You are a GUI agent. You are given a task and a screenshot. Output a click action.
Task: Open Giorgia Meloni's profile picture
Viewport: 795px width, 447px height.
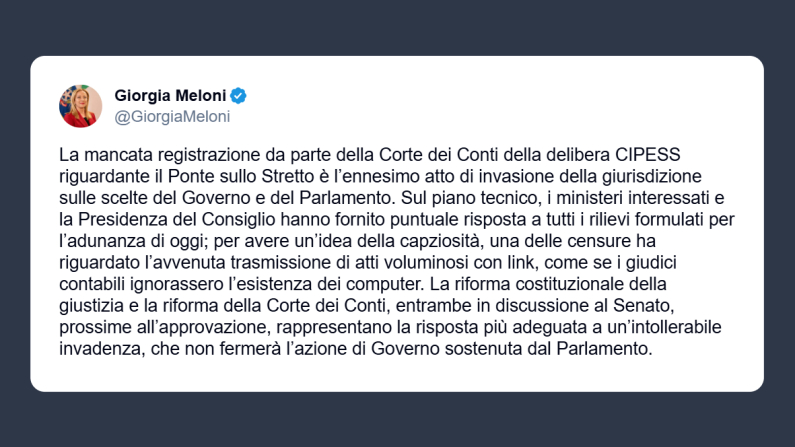tap(81, 106)
